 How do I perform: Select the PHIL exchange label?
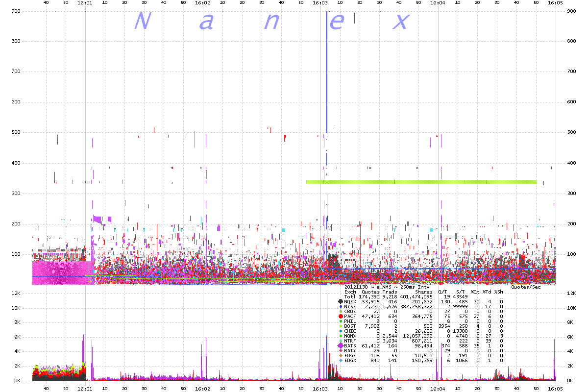click(x=350, y=321)
